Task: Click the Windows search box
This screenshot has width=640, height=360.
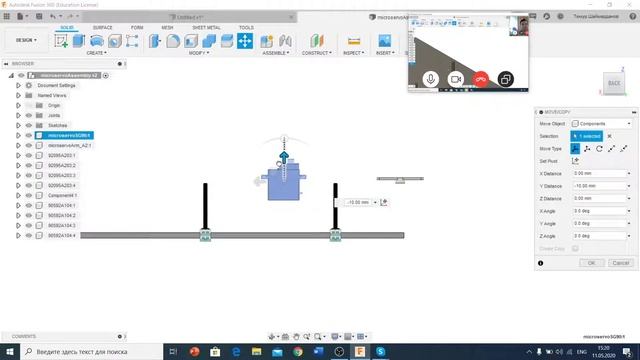Action: tap(92, 351)
